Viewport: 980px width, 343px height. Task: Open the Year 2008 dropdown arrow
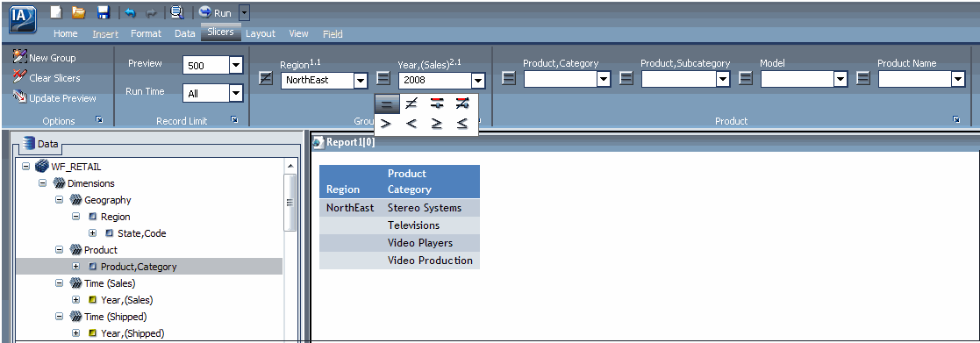coord(478,80)
